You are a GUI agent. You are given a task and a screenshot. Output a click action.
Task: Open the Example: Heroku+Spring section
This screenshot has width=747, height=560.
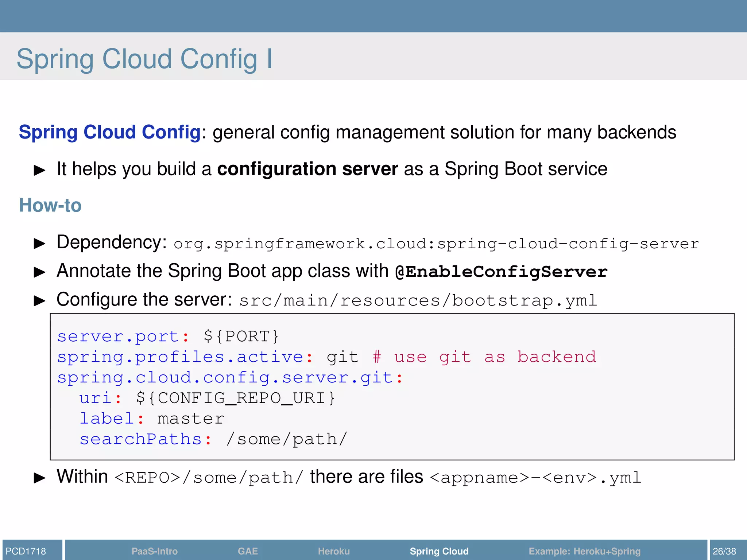[584, 551]
